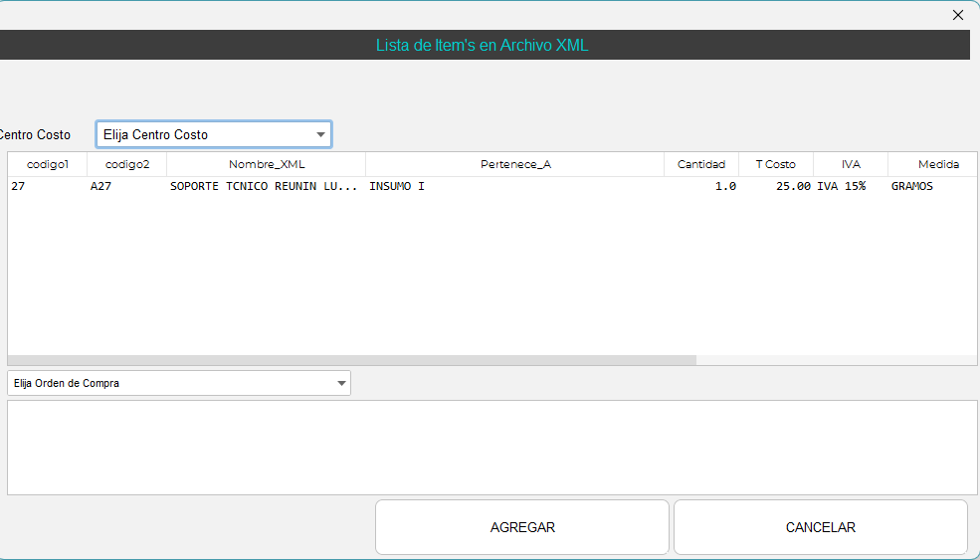Open the Elija Centro Costo dropdown
The width and height of the screenshot is (980, 560).
tap(214, 134)
